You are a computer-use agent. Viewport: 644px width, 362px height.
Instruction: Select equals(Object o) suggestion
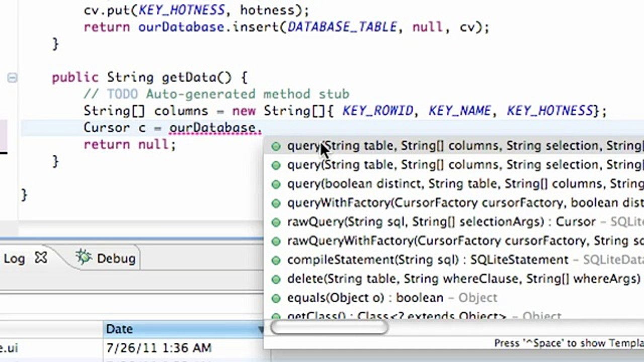pos(454,298)
